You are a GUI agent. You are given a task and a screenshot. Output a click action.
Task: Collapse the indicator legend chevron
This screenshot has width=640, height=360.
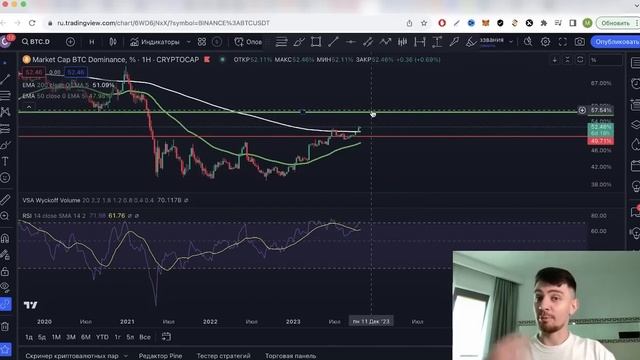pyautogui.click(x=29, y=107)
